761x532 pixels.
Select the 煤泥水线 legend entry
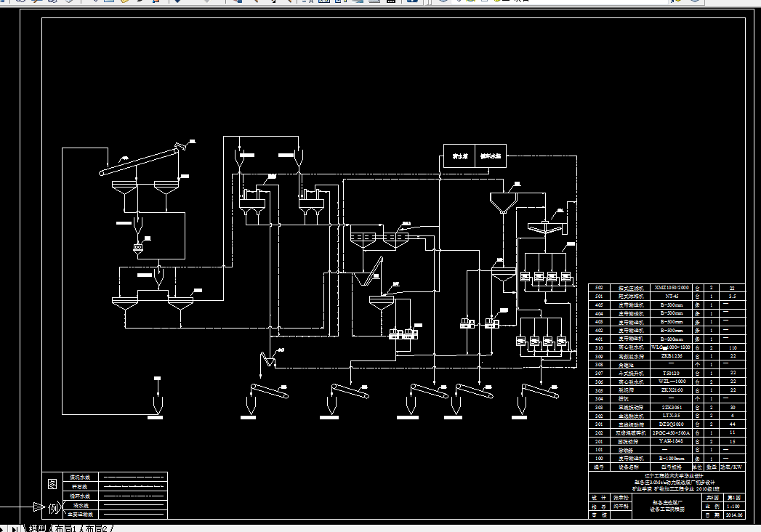[81, 477]
